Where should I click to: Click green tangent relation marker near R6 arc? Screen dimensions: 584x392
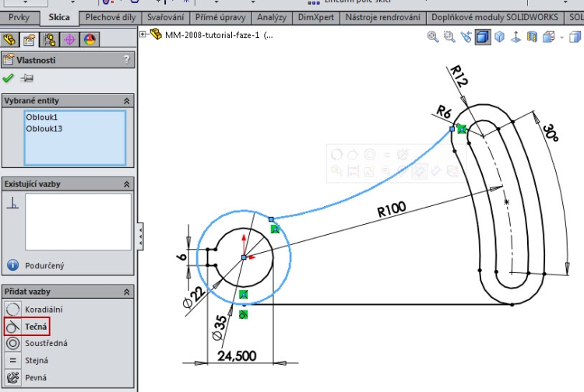[x=462, y=129]
